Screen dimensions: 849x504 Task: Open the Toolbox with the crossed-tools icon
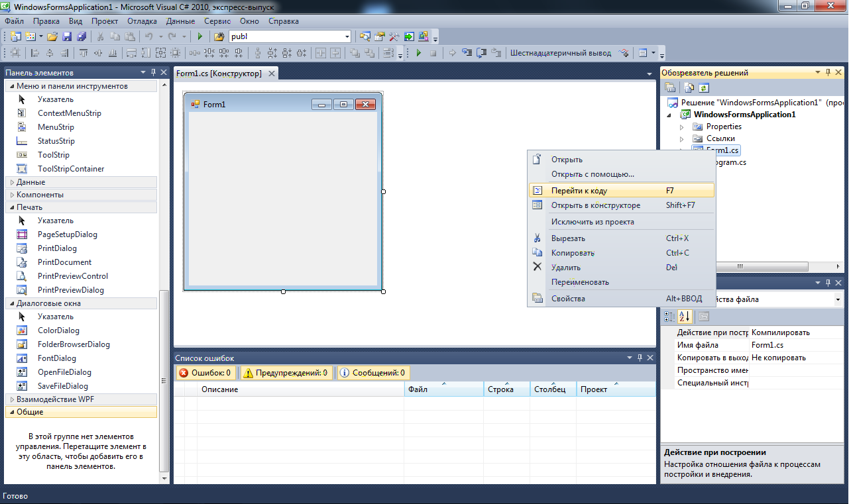coord(394,36)
